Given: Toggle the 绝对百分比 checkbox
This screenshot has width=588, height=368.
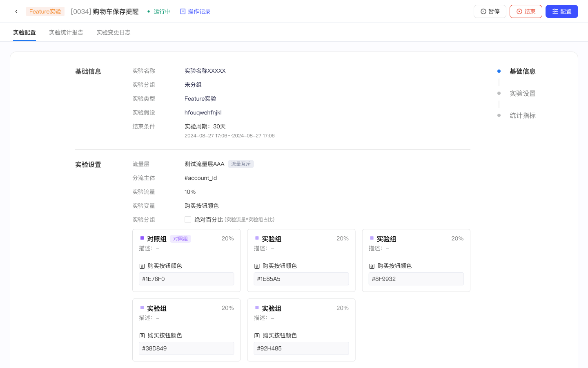Looking at the screenshot, I should 188,220.
